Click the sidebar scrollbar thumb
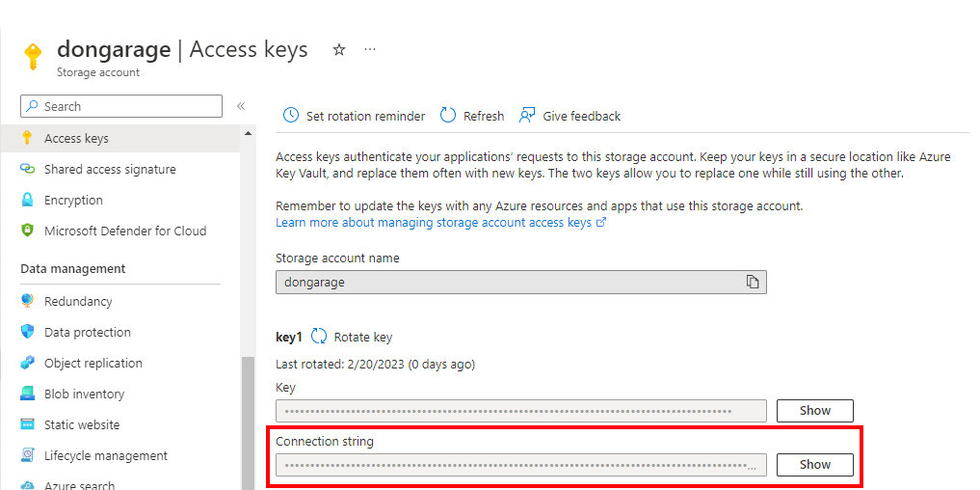 (x=248, y=422)
